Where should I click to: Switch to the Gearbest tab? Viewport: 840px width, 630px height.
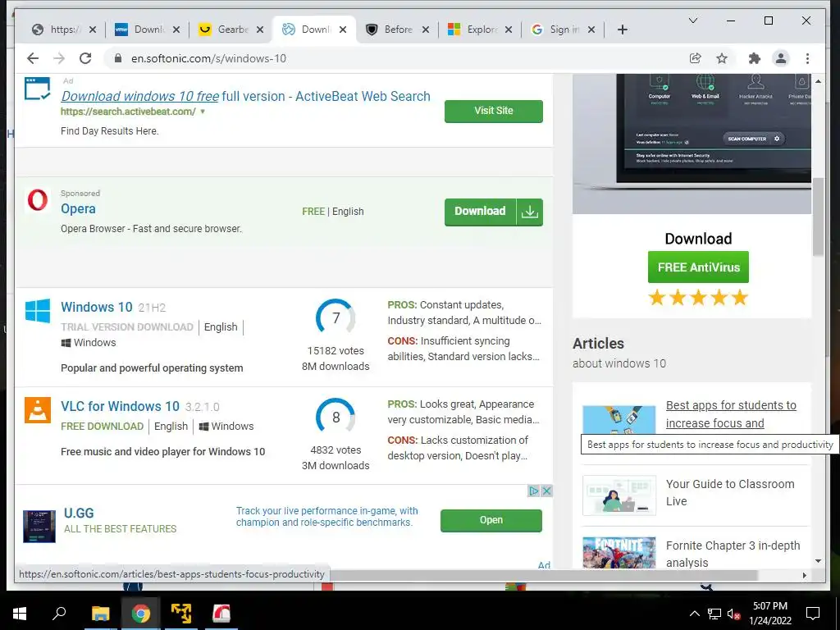tap(224, 30)
